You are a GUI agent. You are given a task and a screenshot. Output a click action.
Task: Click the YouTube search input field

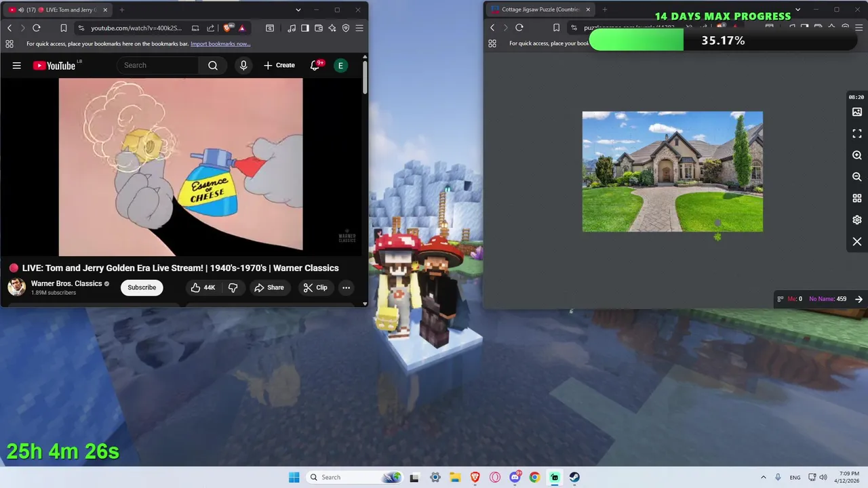(x=159, y=66)
